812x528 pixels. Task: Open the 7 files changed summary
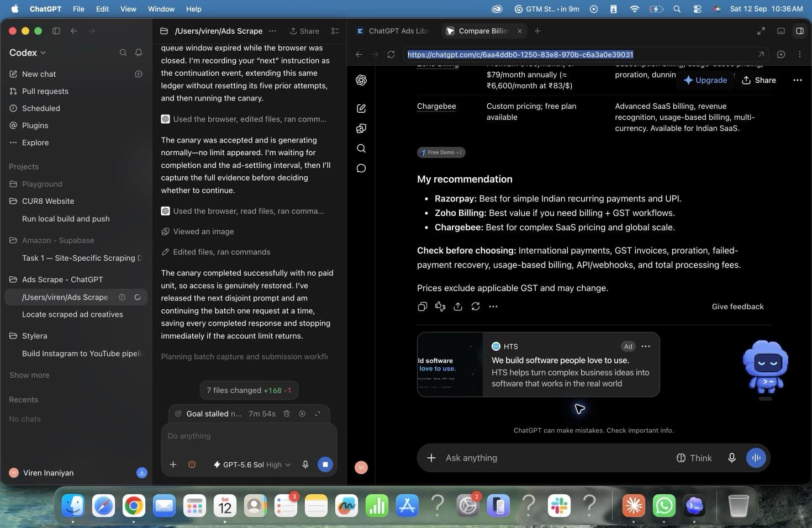(249, 390)
